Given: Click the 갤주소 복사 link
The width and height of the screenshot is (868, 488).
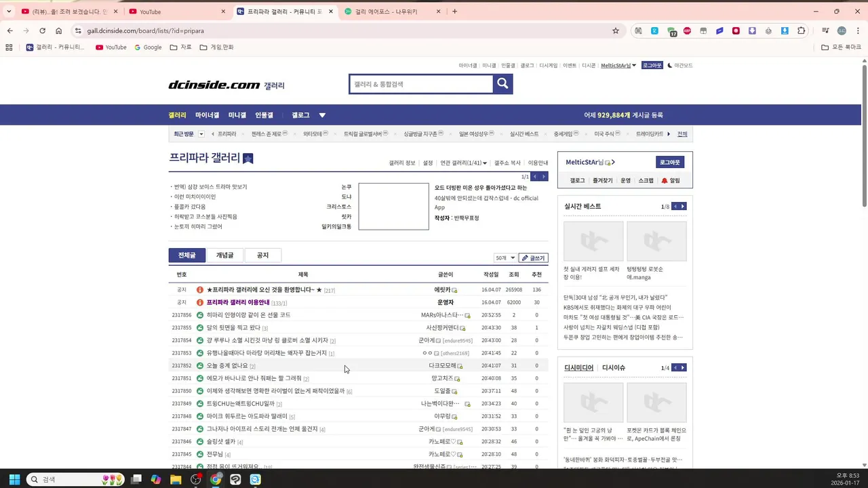Looking at the screenshot, I should 507,163.
